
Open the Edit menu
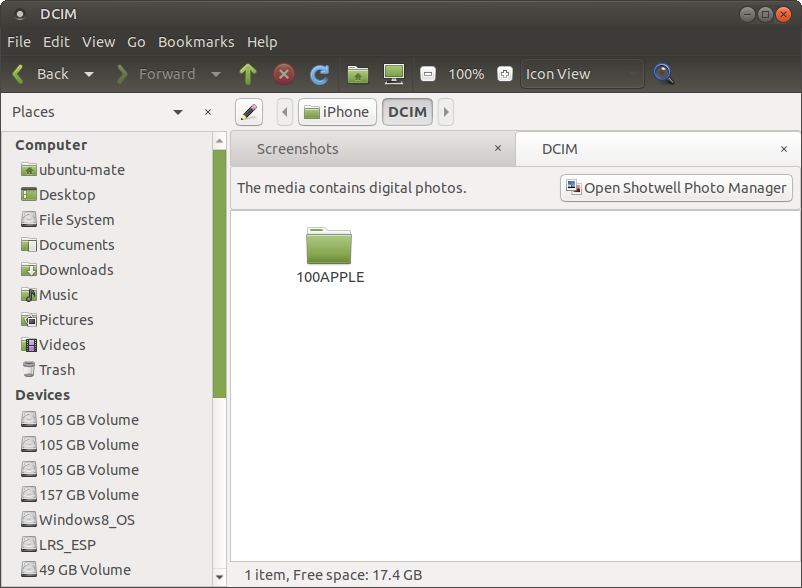56,42
